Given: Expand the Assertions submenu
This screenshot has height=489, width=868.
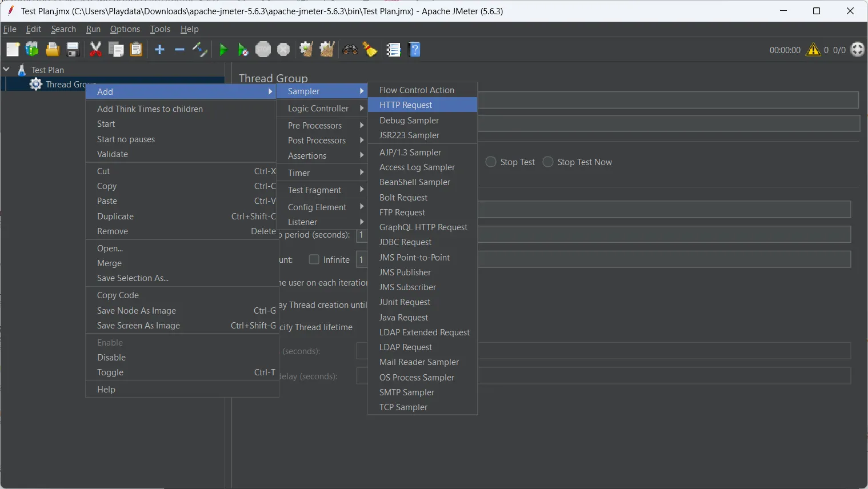Looking at the screenshot, I should 322,156.
